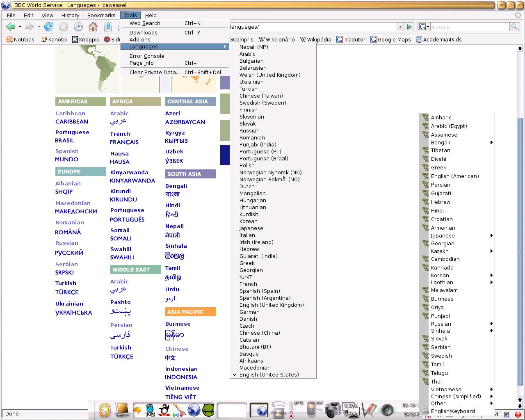Choose Clear Private Data from Tools menu
Image resolution: width=525 pixels, height=420 pixels.
point(175,73)
